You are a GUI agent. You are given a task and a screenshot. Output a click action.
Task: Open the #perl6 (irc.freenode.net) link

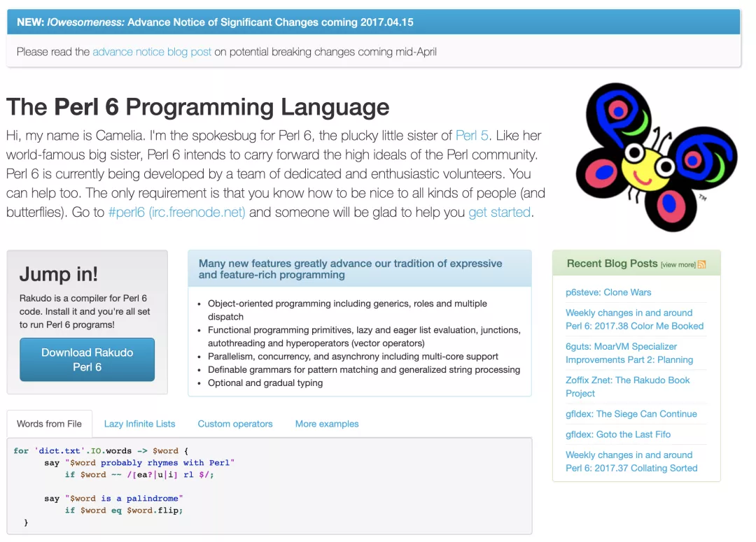[x=177, y=212]
